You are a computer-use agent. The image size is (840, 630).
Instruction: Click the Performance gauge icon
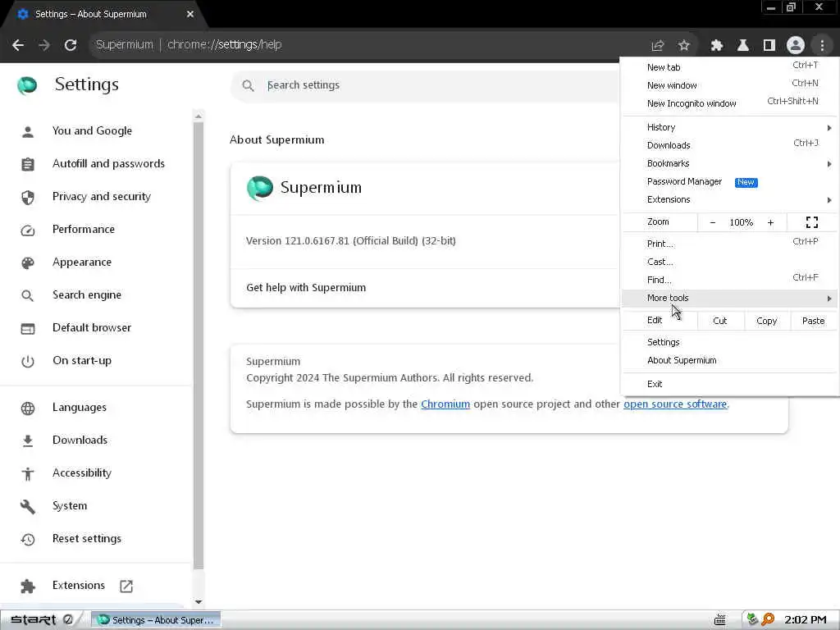28,231
